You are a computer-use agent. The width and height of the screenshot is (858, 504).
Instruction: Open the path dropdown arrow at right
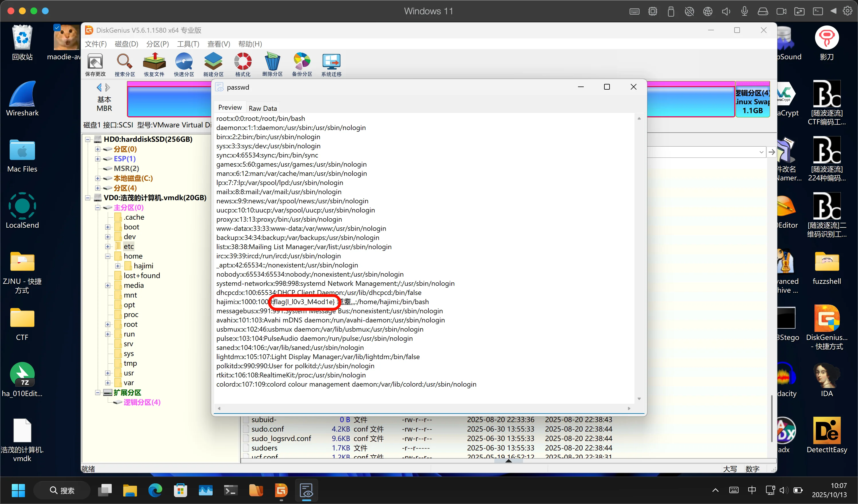[761, 152]
